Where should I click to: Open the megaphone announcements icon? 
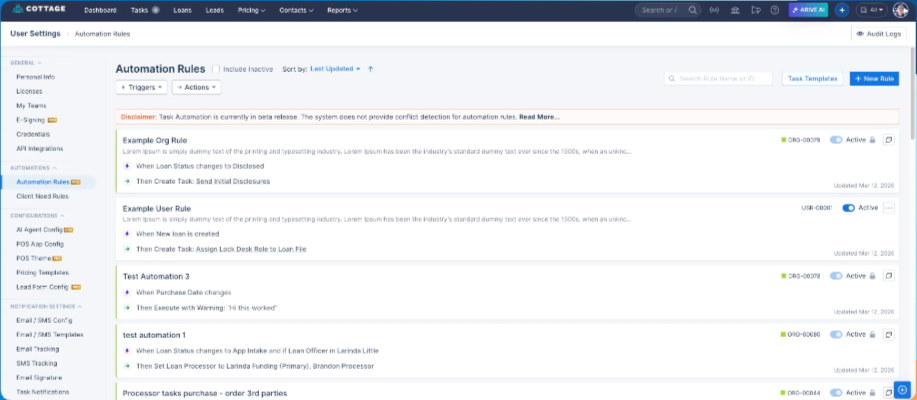[x=755, y=10]
